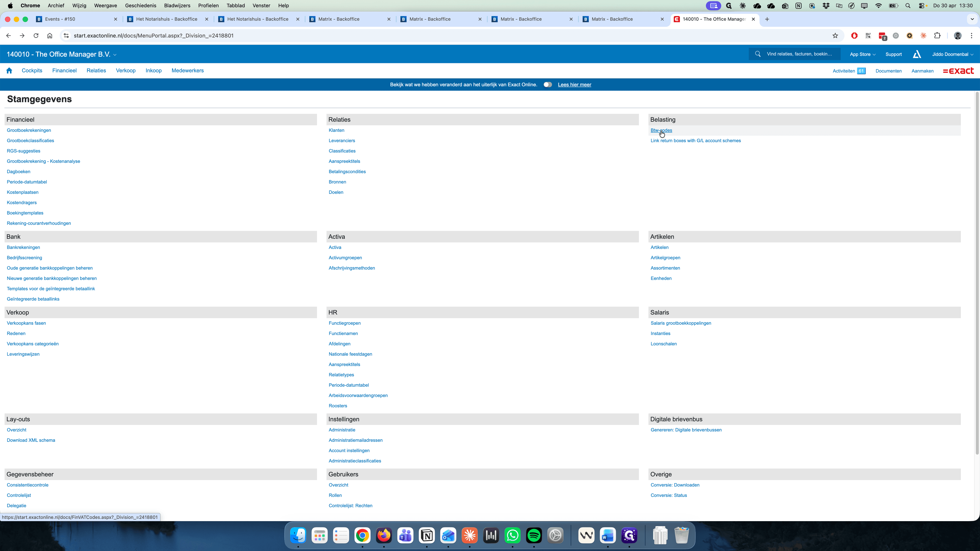
Task: Open a new Chrome tab
Action: (x=767, y=19)
